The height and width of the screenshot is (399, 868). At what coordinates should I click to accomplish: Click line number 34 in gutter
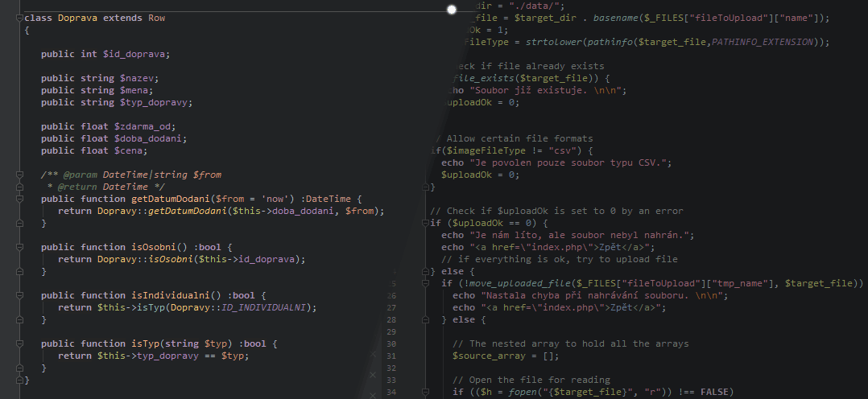[392, 392]
